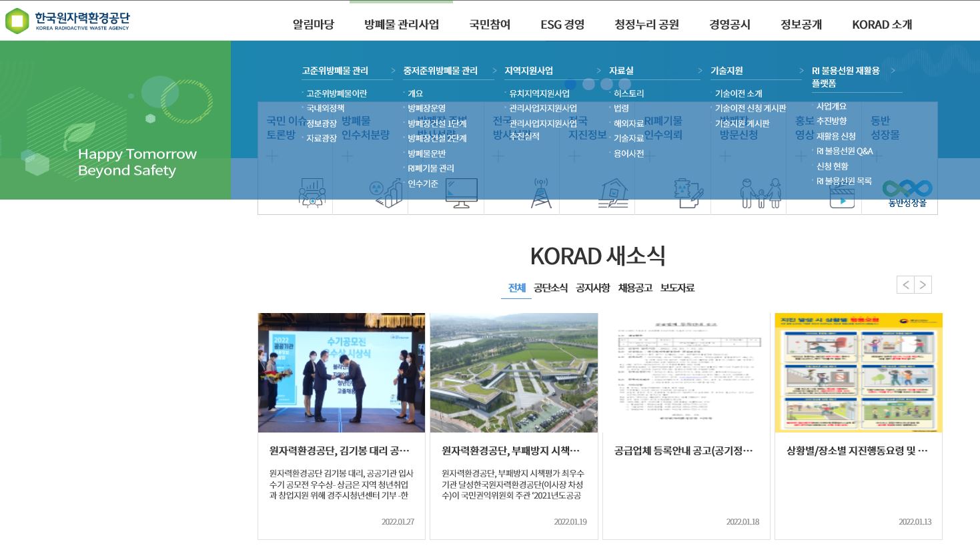Select the first banner carousel dot
Screen dimensions: 980x558
click(571, 84)
